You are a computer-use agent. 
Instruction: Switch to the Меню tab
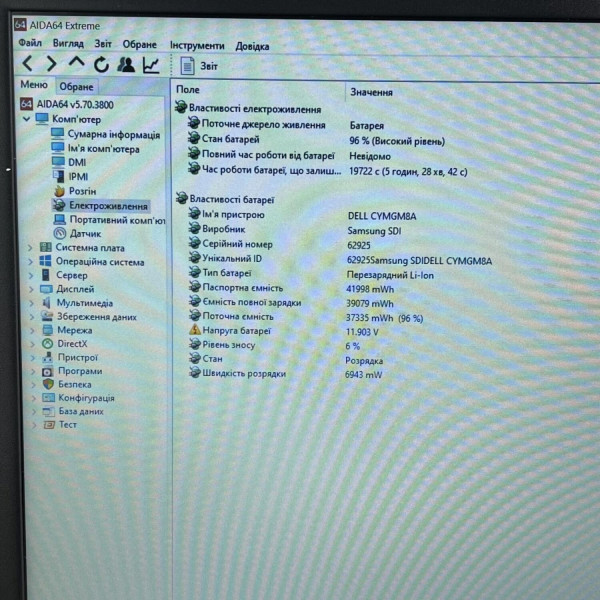pos(34,85)
